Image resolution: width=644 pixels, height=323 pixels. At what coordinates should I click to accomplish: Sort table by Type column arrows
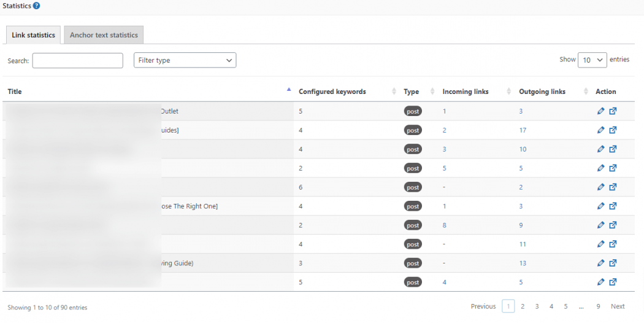pyautogui.click(x=432, y=91)
